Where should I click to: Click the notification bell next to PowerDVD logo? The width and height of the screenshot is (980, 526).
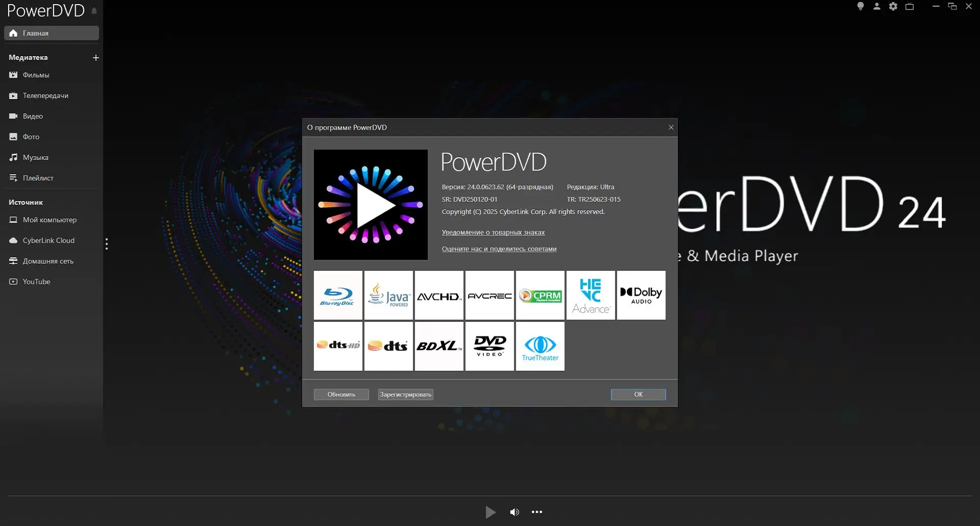tap(94, 11)
